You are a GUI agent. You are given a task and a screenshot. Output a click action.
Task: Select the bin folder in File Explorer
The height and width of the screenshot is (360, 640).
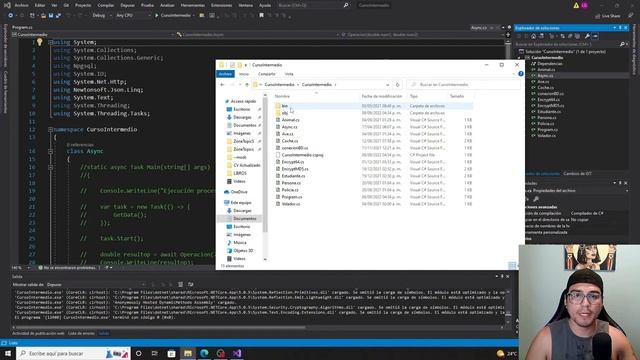coord(284,106)
